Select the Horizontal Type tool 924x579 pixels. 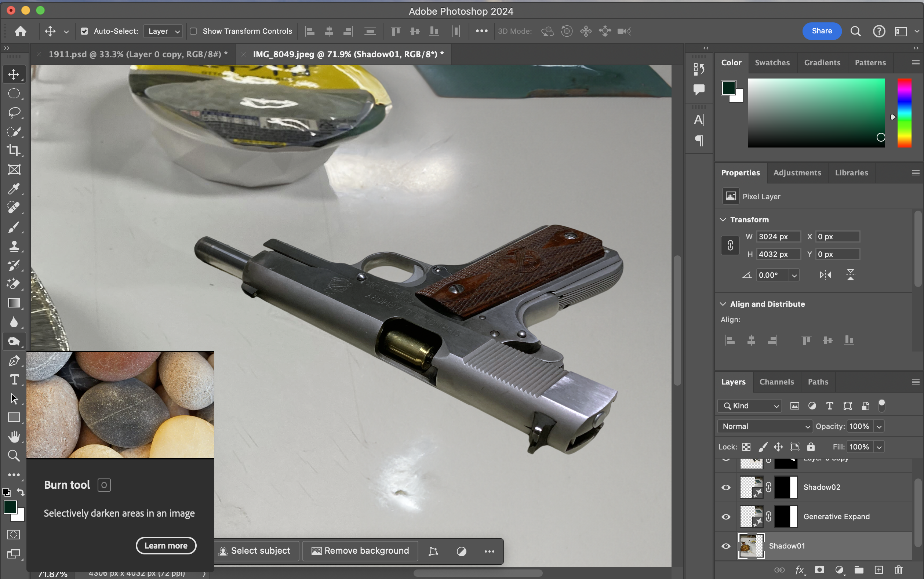tap(14, 379)
